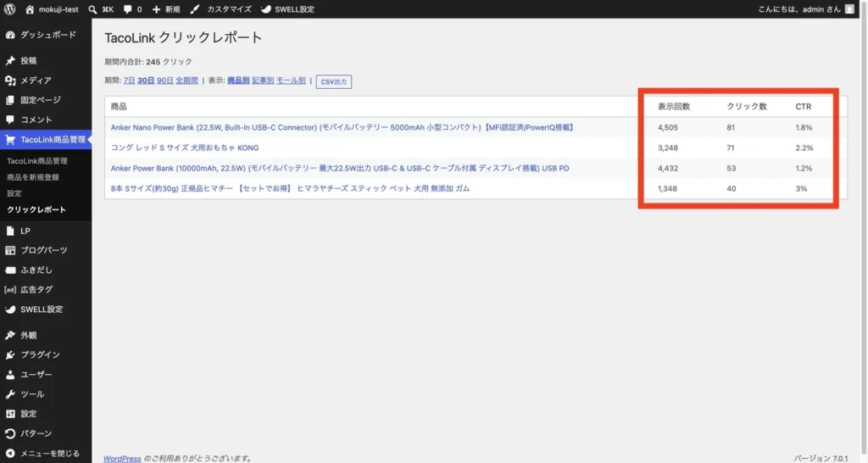This screenshot has height=463, width=868.
Task: Click the plus icon for 新規
Action: coord(156,9)
